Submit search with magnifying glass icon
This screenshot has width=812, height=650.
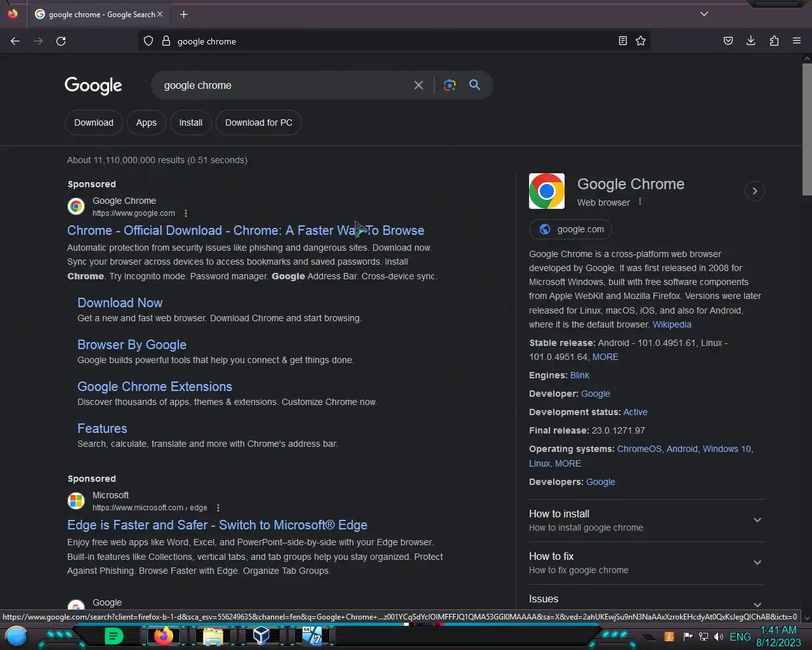(475, 85)
